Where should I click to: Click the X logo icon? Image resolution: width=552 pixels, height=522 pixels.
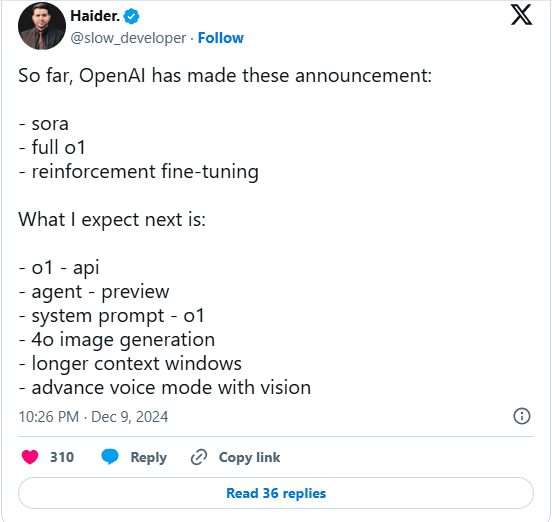(521, 15)
